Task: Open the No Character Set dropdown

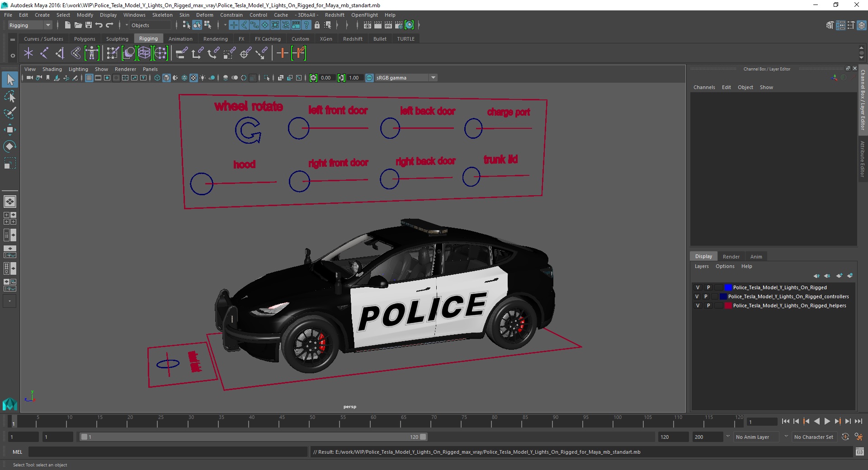Action: 815,437
